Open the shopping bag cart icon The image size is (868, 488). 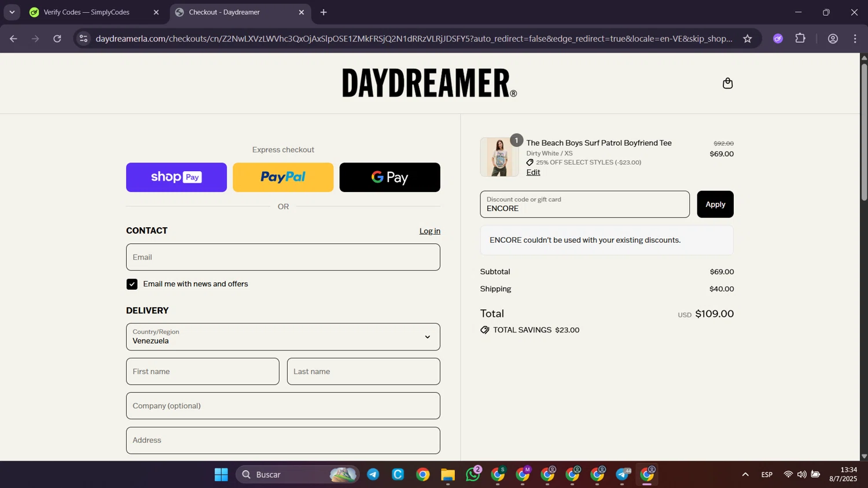(727, 83)
